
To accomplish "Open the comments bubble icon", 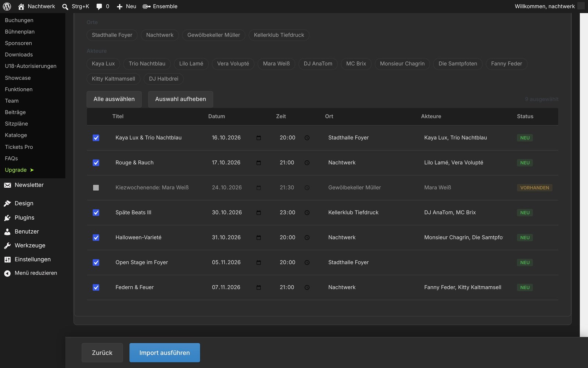I will coord(99,7).
